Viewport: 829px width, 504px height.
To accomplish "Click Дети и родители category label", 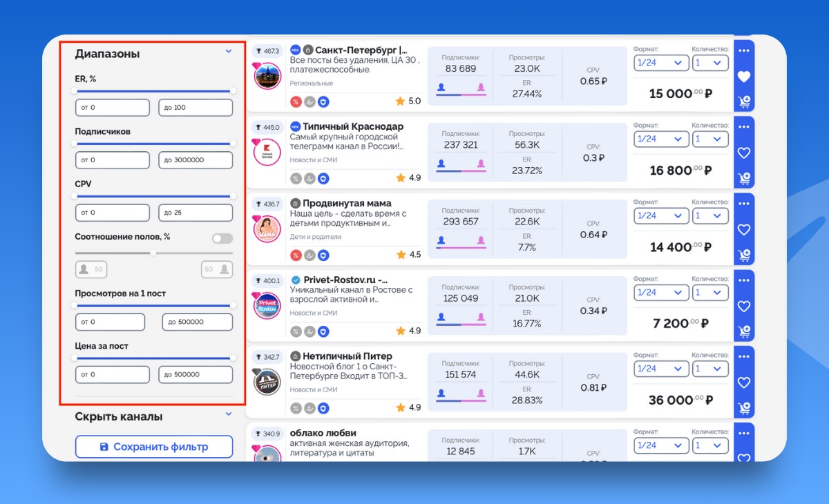I will tap(316, 237).
